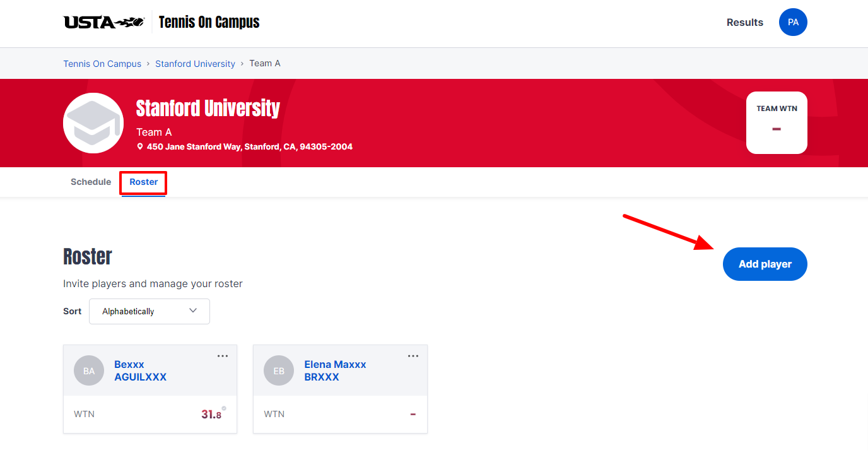Click the WTN label in Elena's card
Image resolution: width=868 pixels, height=467 pixels.
coord(274,414)
